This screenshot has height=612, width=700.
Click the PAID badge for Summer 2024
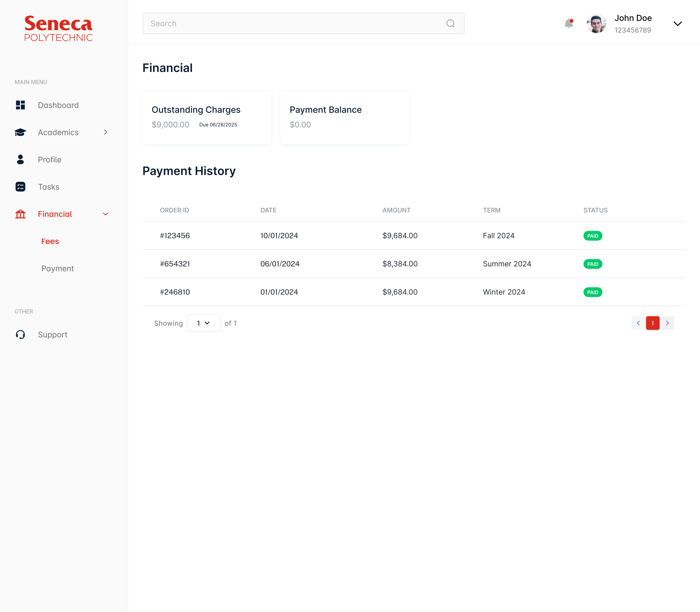click(593, 264)
